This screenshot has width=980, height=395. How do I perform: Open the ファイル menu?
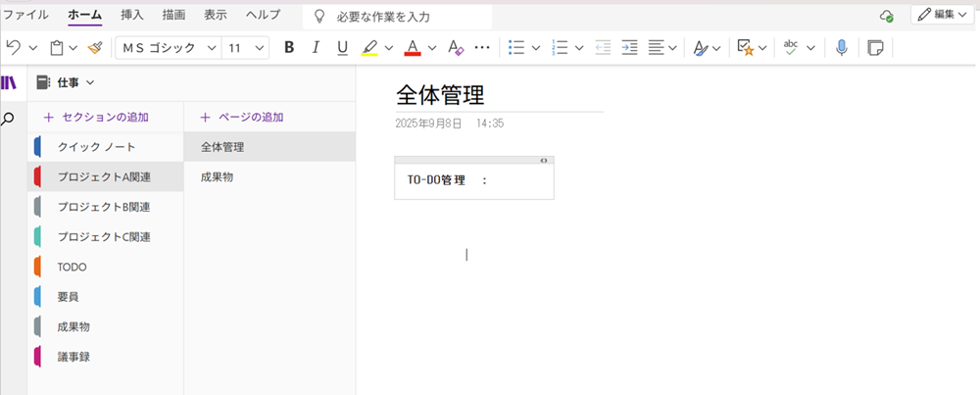pos(26,15)
